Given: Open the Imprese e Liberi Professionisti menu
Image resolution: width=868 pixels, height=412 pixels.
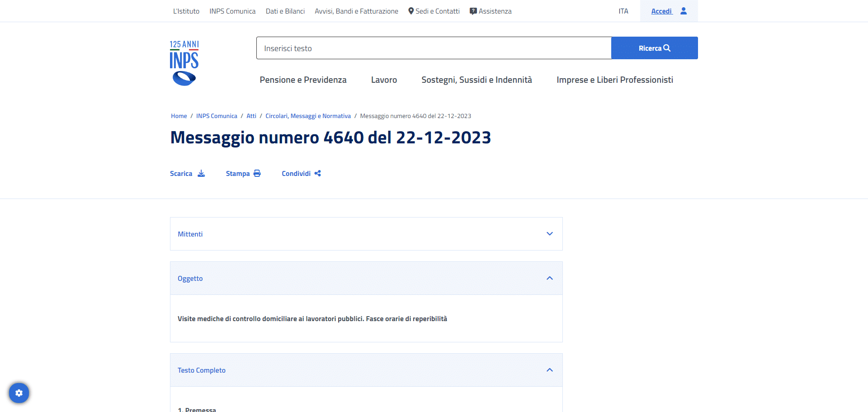Looking at the screenshot, I should 615,80.
